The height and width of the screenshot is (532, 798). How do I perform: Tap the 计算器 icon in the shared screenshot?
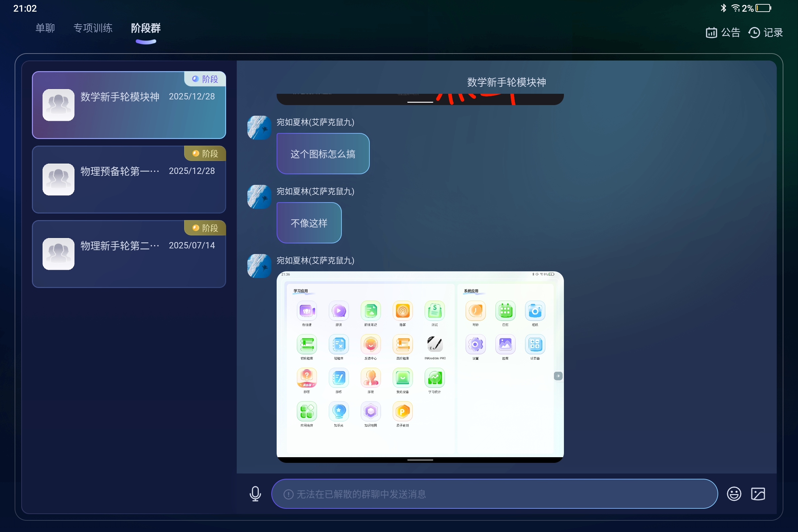(535, 345)
